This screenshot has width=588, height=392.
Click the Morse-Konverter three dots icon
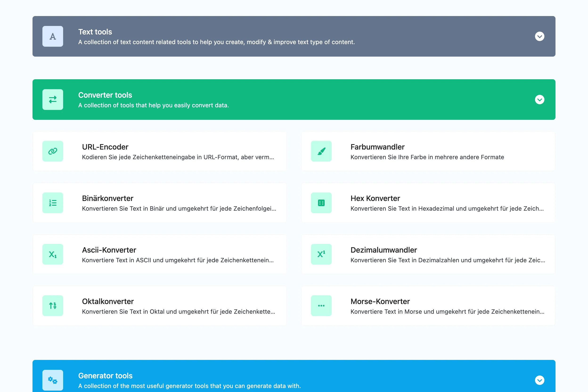(321, 305)
